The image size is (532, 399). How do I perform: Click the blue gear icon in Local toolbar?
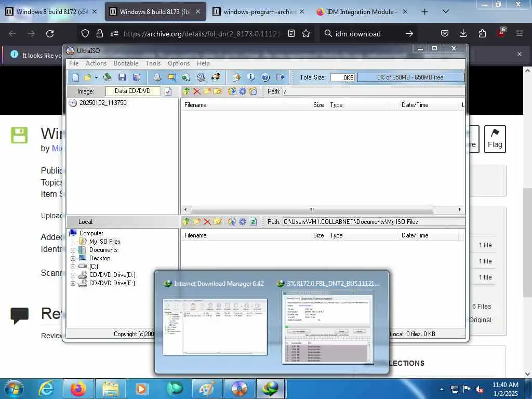[x=243, y=221]
